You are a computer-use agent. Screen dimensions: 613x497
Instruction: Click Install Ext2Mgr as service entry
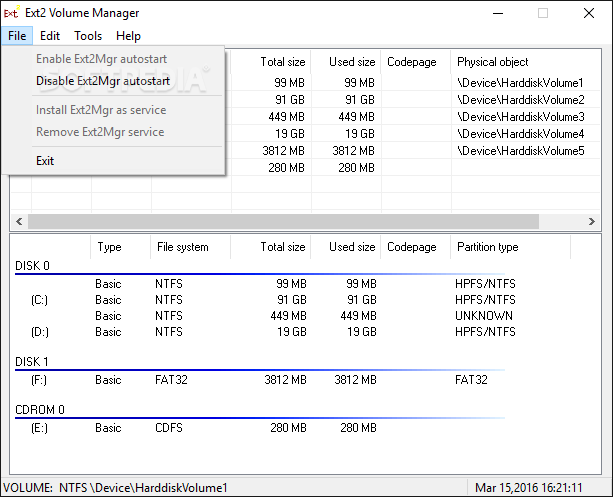click(101, 110)
